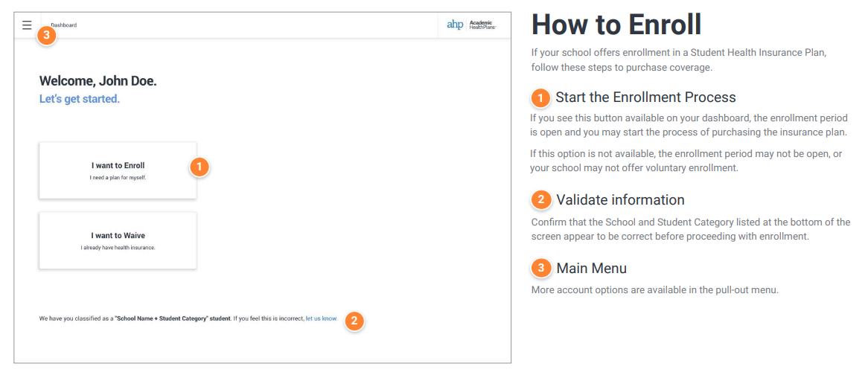Click orange badge 3 beside Main Menu heading

[x=541, y=269]
